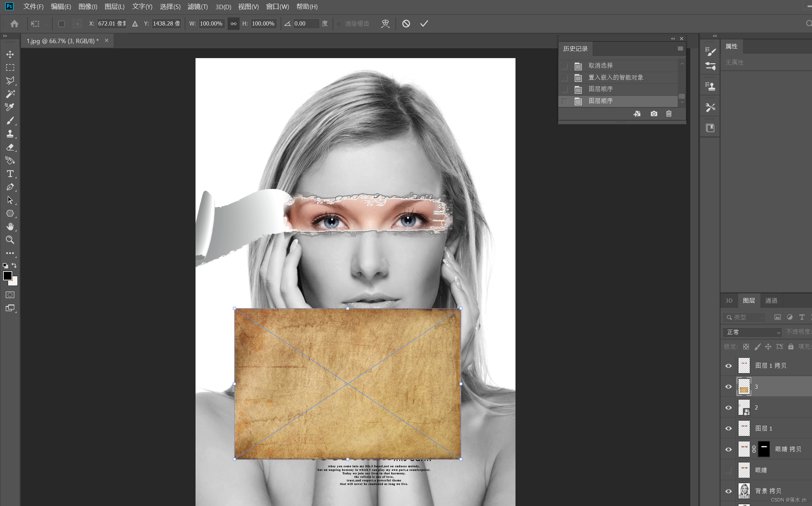Hide the 图层 1 拷贝 layer
This screenshot has width=812, height=506.
[728, 366]
